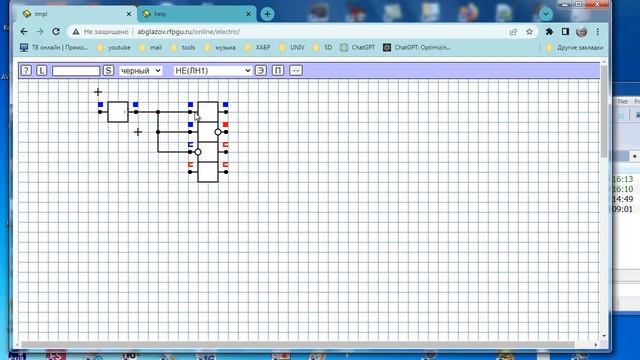This screenshot has height=360, width=640.
Task: Click the inverter's blue output indicator
Action: (136, 105)
